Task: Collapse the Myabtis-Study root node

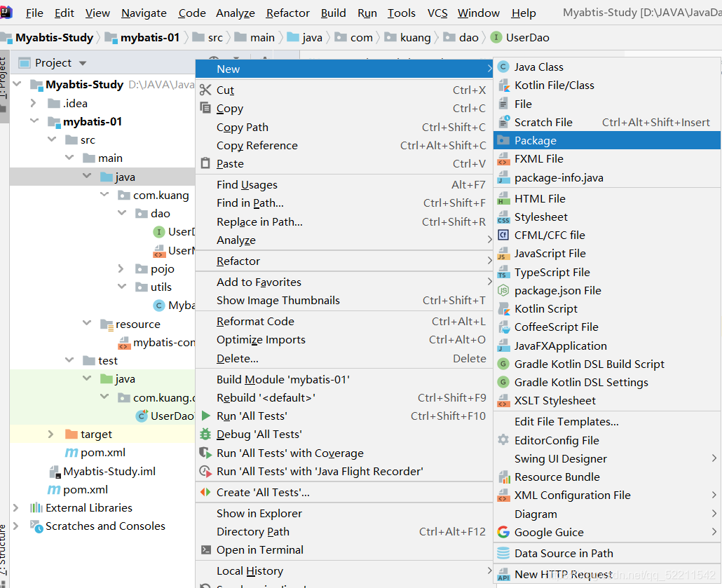Action: [x=18, y=84]
